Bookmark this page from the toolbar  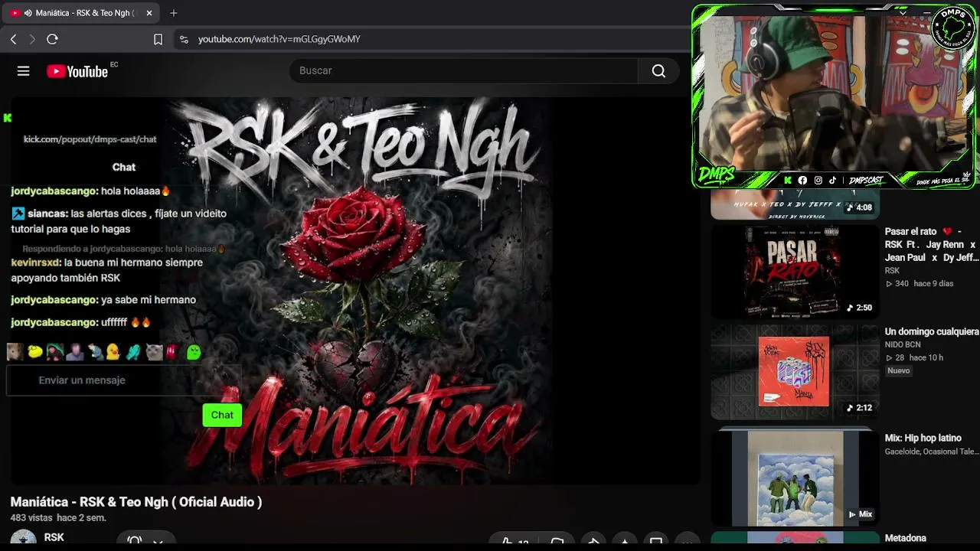(158, 39)
